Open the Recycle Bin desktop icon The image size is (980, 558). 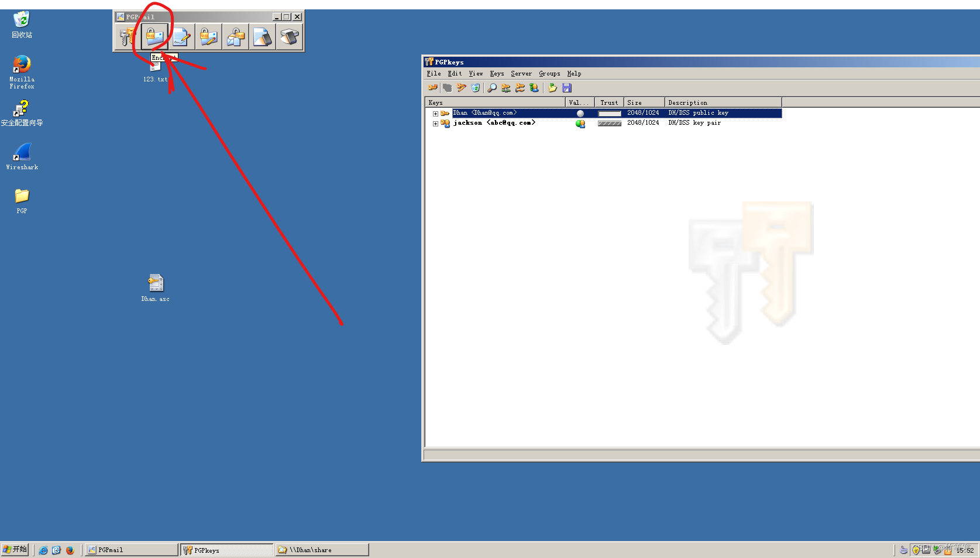(22, 25)
